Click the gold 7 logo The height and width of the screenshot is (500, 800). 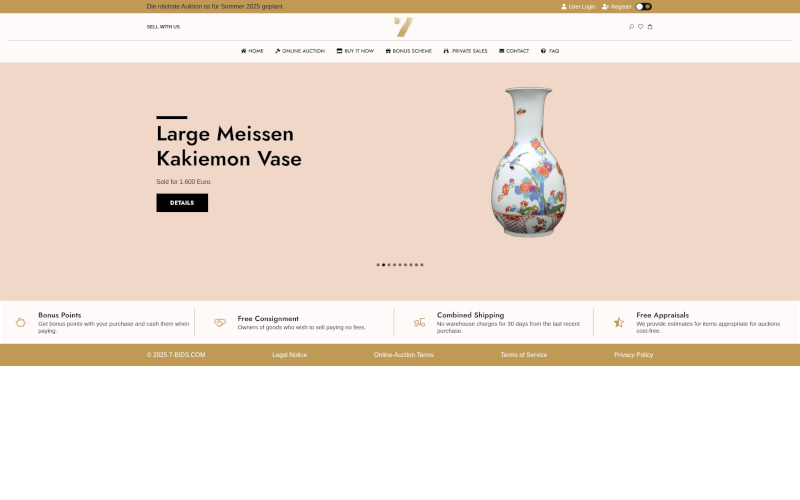coord(404,27)
